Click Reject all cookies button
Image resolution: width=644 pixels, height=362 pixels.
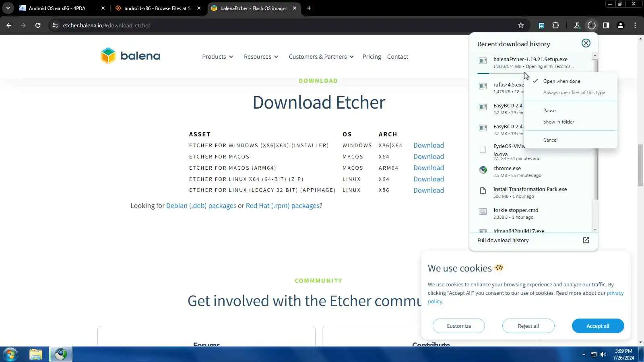click(x=528, y=326)
